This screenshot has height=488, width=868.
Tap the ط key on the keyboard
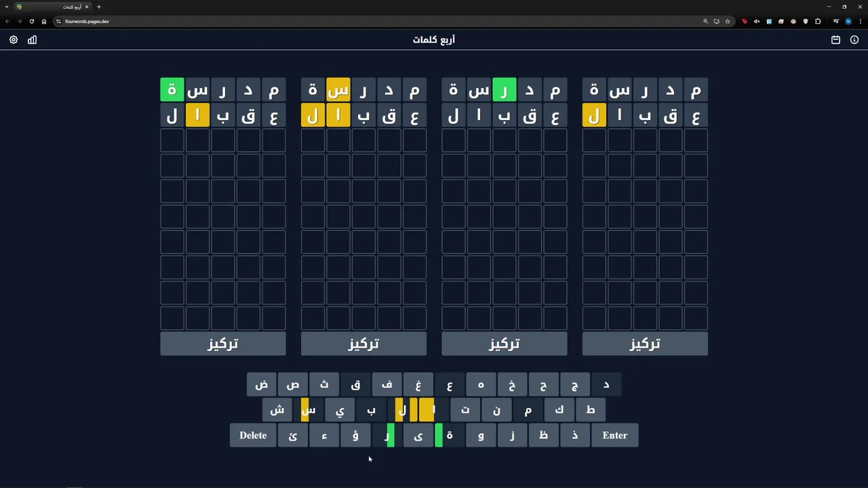(591, 409)
